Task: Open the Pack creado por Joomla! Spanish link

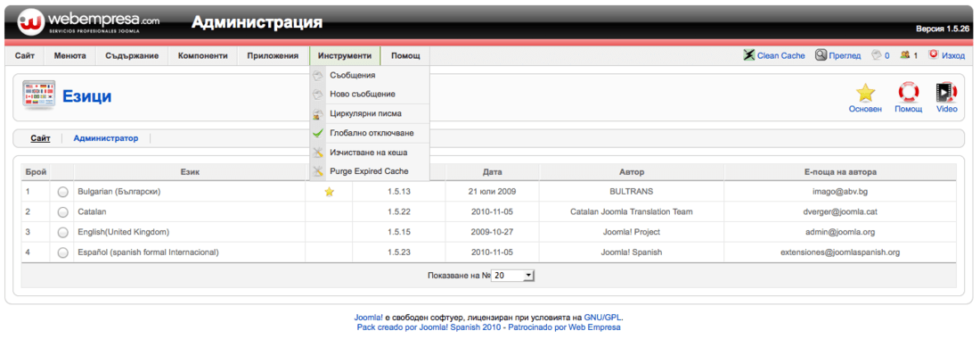Action: coord(428,327)
